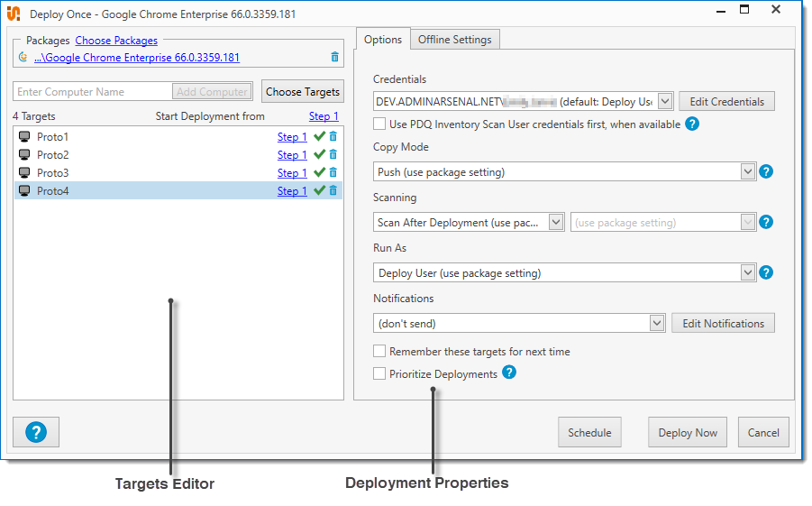
Task: Enable Use PDQ Inventory Scan User credentials
Action: coord(379,124)
